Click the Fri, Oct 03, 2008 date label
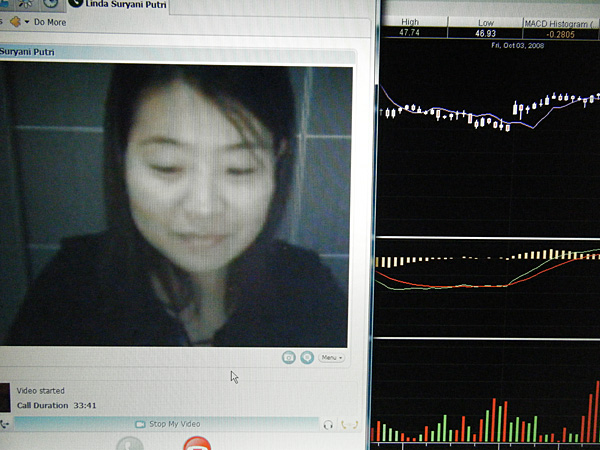The width and height of the screenshot is (600, 450). pyautogui.click(x=517, y=46)
